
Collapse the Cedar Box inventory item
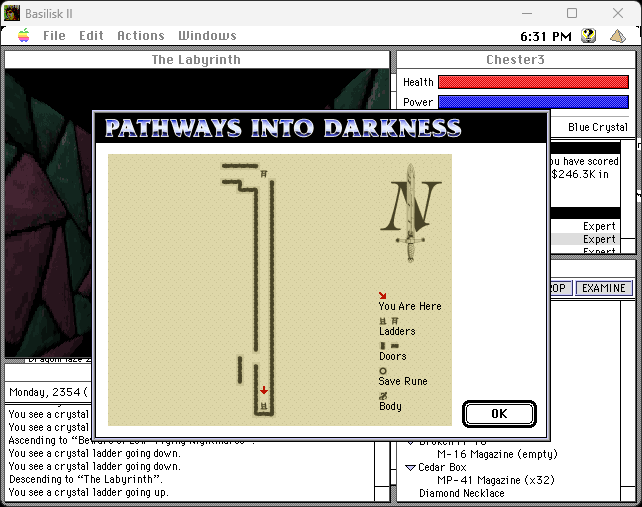point(410,467)
